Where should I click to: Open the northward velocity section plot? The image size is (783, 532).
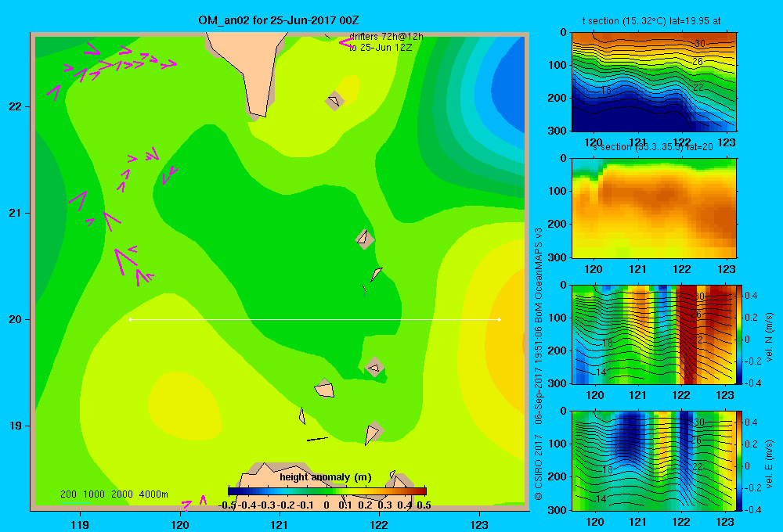pos(654,334)
